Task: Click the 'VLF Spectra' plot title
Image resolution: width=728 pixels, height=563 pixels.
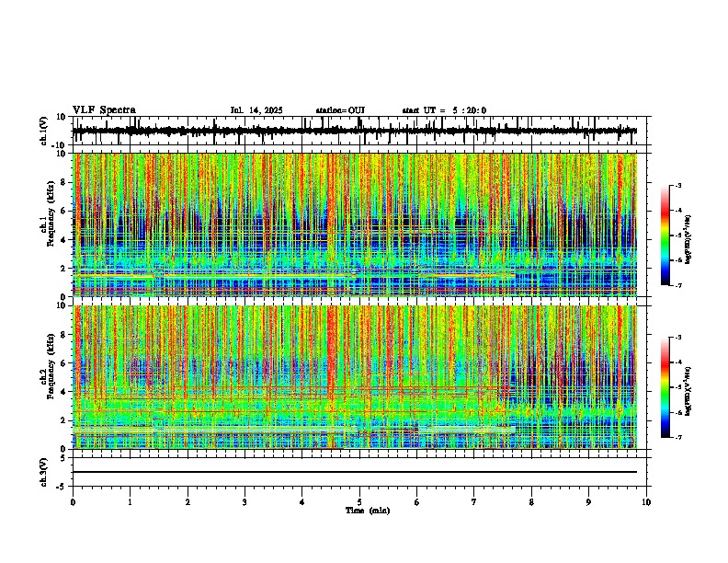Action: pos(104,110)
